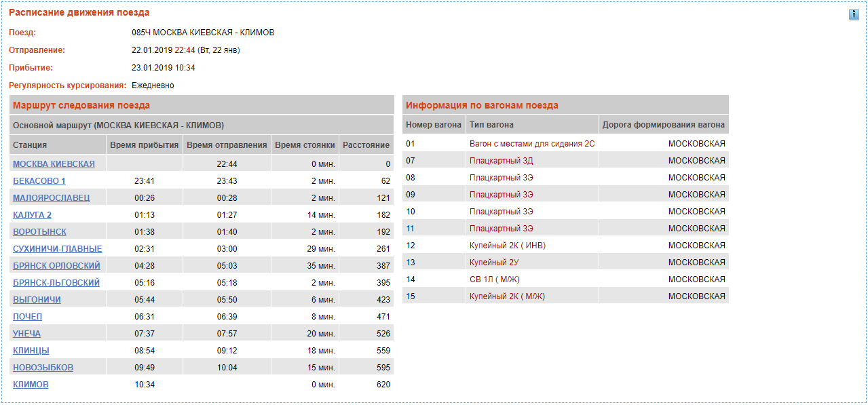Click the Время стоянки column header
Image resolution: width=868 pixels, height=405 pixels.
tap(305, 145)
